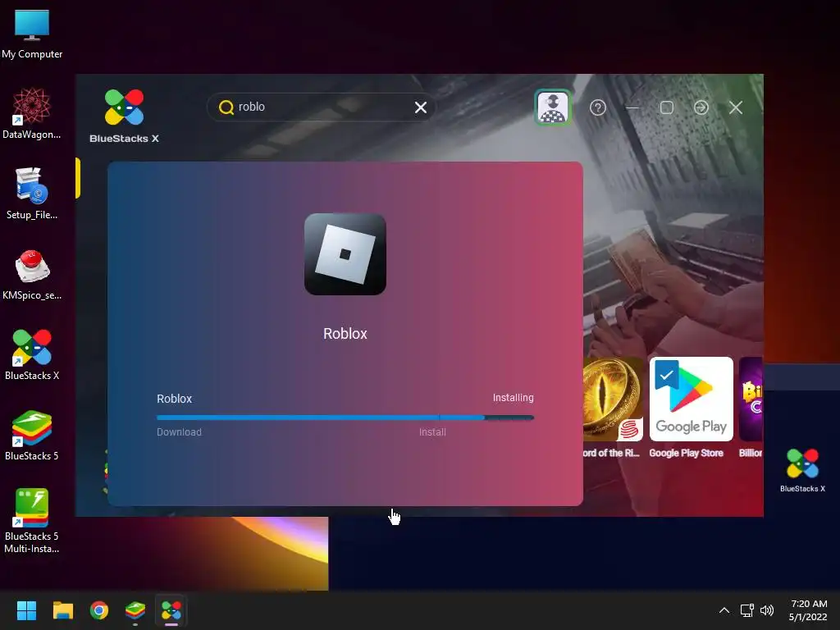Click the yellow sidebar tab indicator
Image resolution: width=840 pixels, height=630 pixels.
pyautogui.click(x=78, y=178)
